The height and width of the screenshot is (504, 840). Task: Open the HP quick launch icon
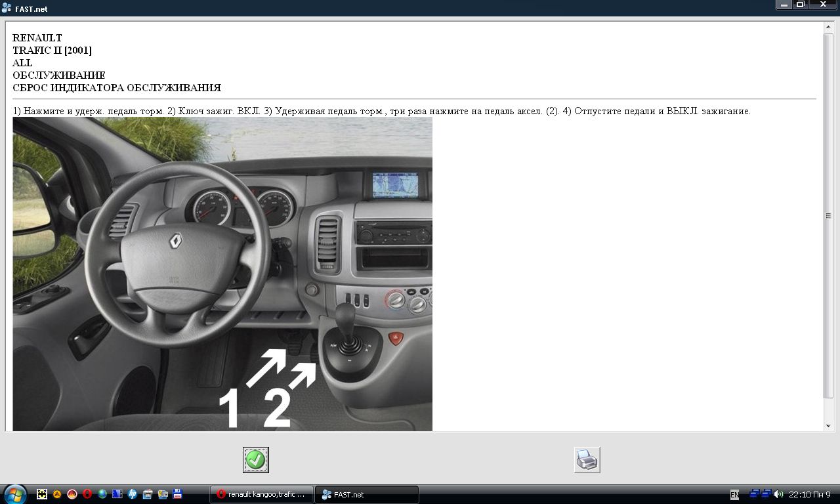(133, 494)
